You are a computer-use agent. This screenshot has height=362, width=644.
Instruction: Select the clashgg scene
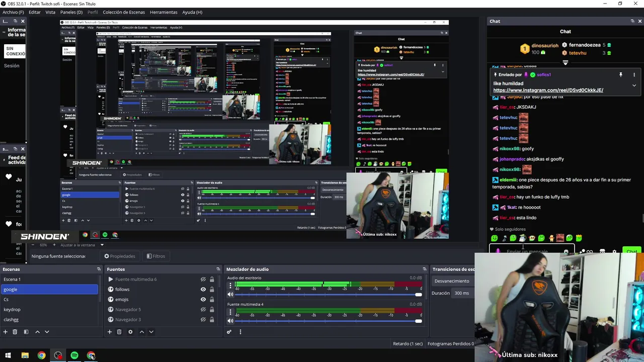49,319
